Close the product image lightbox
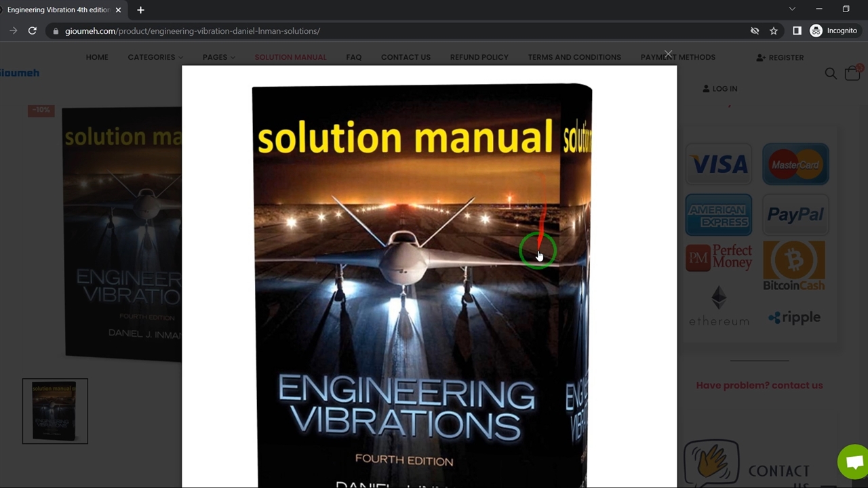 pos(669,54)
